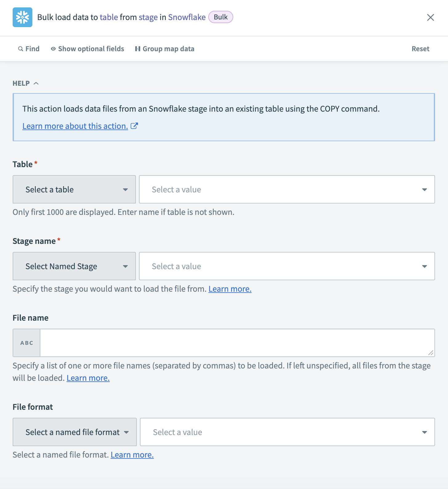Click the table link in the action title
Image resolution: width=448 pixels, height=489 pixels.
click(108, 17)
